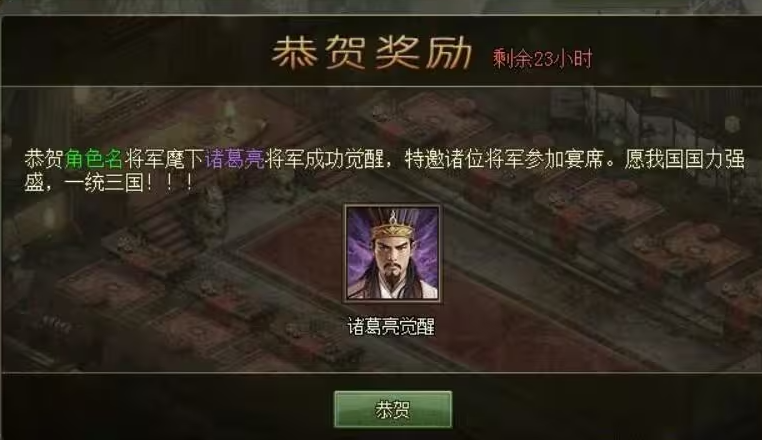Click the purple 诸葛亮 name in message

(x=235, y=159)
